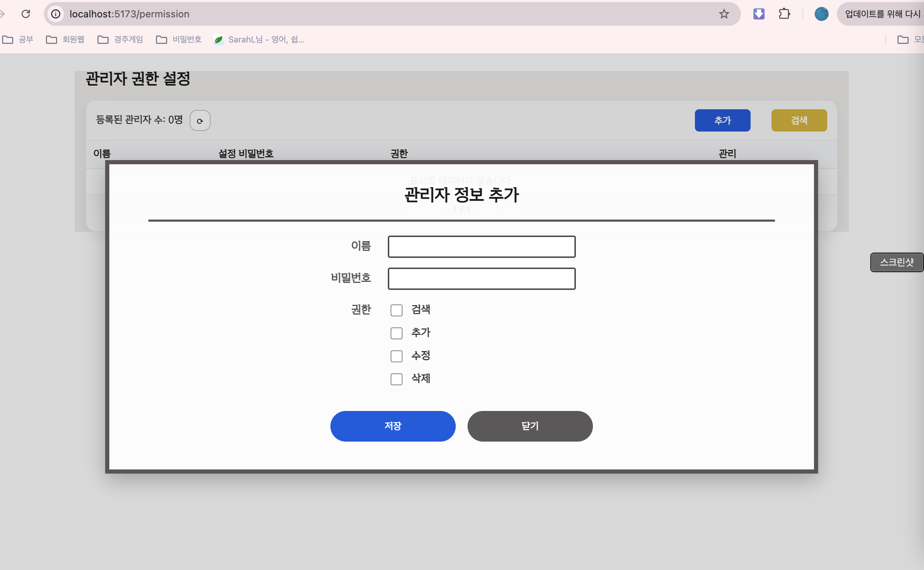This screenshot has width=924, height=570.
Task: Click the 이름 text input field
Action: pyautogui.click(x=481, y=247)
